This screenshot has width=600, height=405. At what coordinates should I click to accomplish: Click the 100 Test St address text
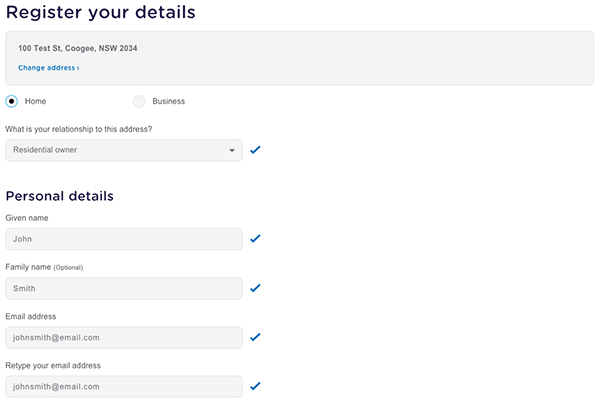pyautogui.click(x=77, y=48)
